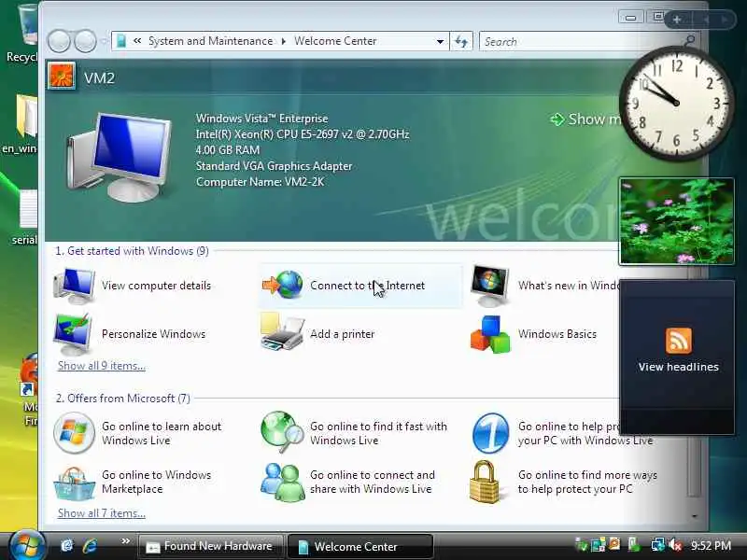Click the padlock find more ways icon
747x560 pixels.
pyautogui.click(x=484, y=482)
